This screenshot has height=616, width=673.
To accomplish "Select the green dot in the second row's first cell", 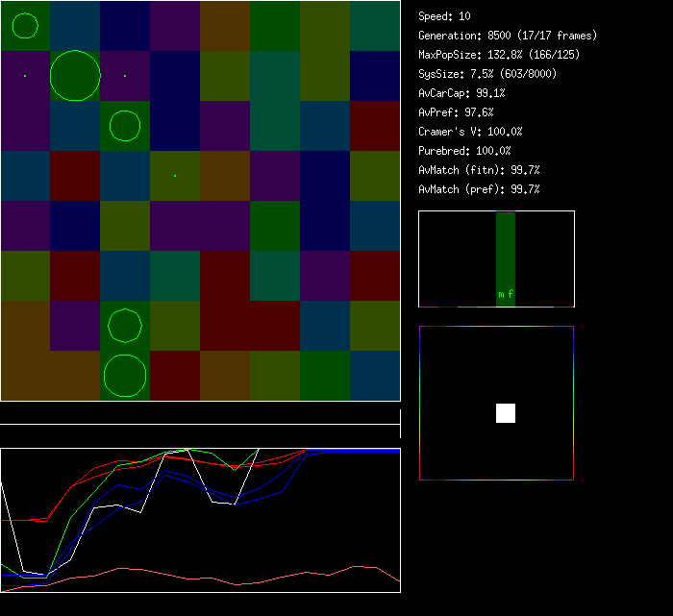I will (25, 75).
